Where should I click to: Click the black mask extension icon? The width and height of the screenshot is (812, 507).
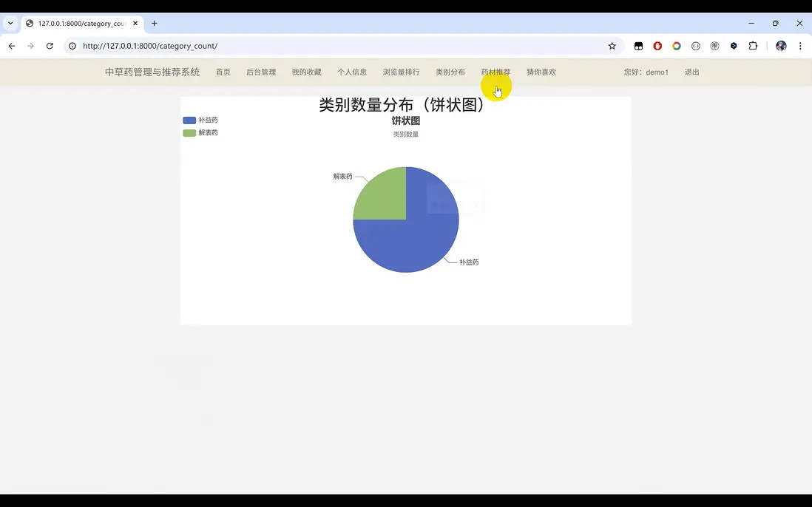pyautogui.click(x=638, y=46)
